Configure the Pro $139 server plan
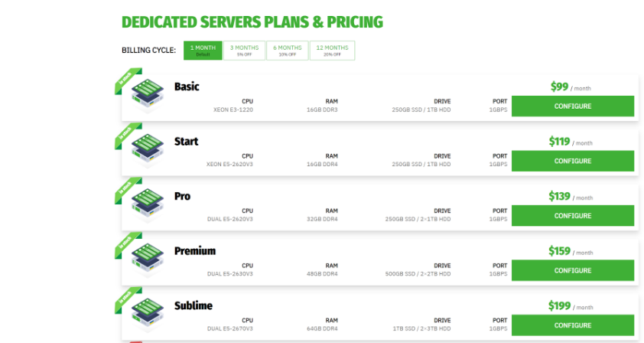 click(x=573, y=215)
